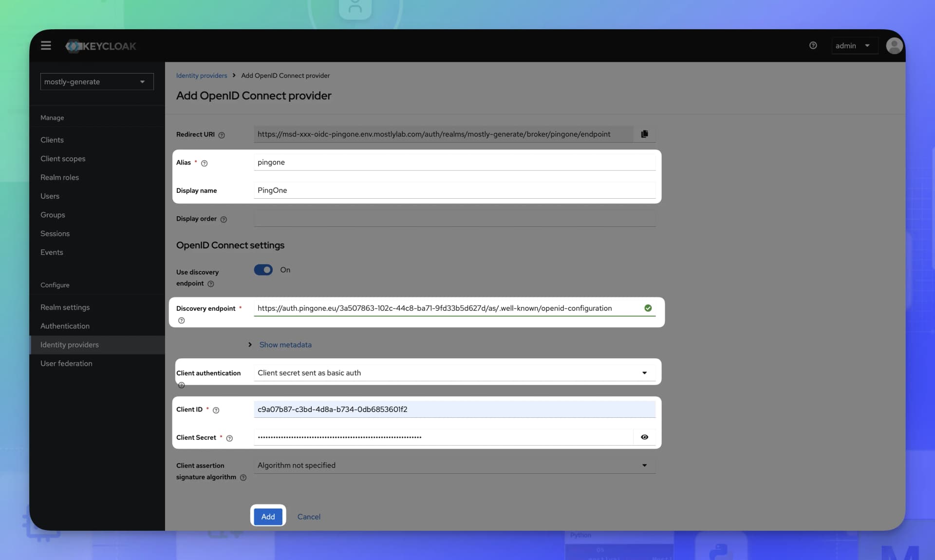The image size is (935, 560).
Task: Open the mostly-generate realm selector
Action: pos(97,81)
